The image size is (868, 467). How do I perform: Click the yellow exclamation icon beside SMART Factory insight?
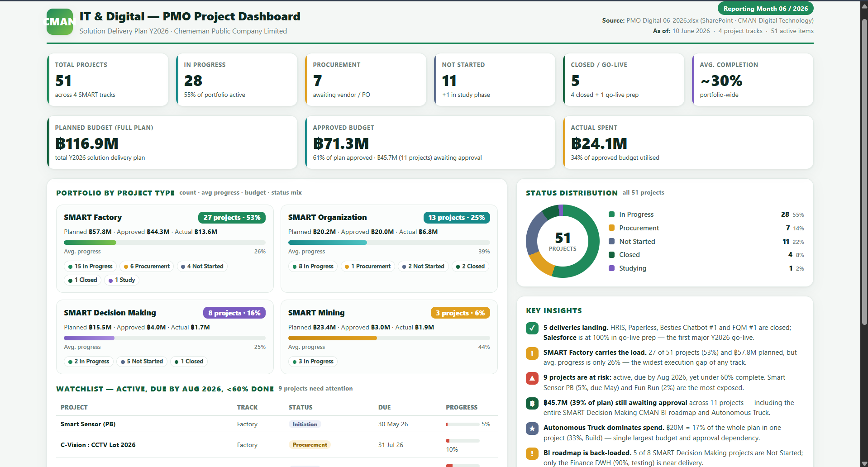[532, 353]
